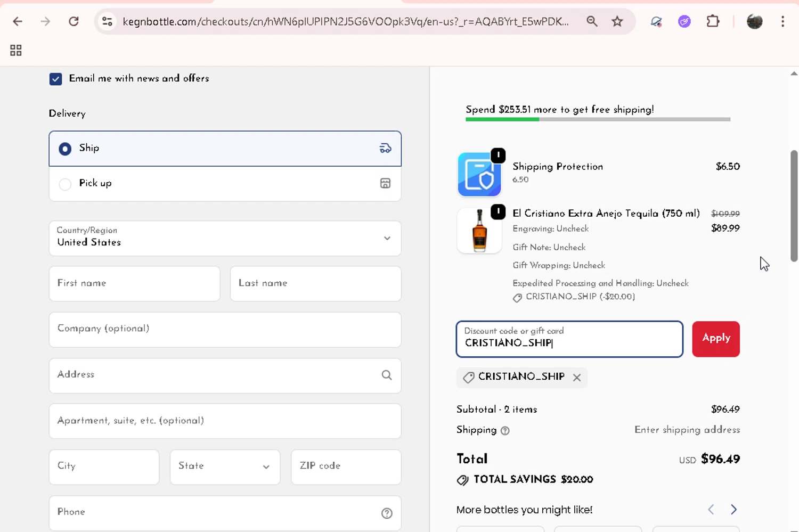799x532 pixels.
Task: Open the purple circular extension icon
Action: (684, 21)
